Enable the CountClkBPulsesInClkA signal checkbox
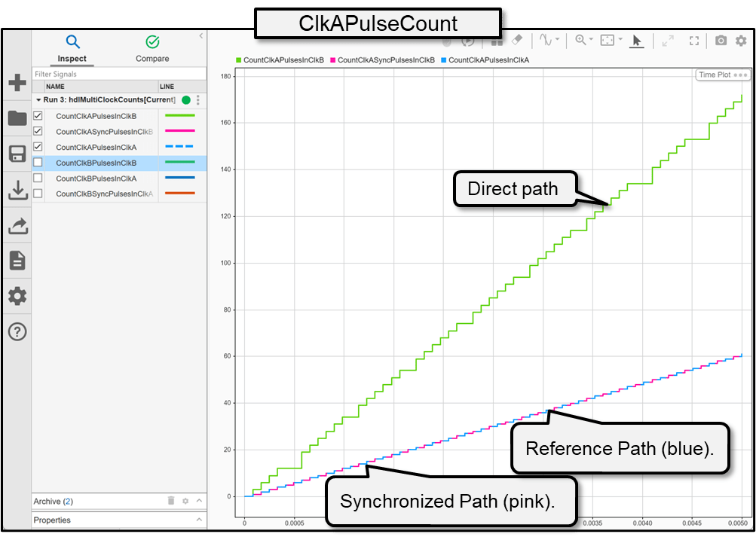 [38, 178]
